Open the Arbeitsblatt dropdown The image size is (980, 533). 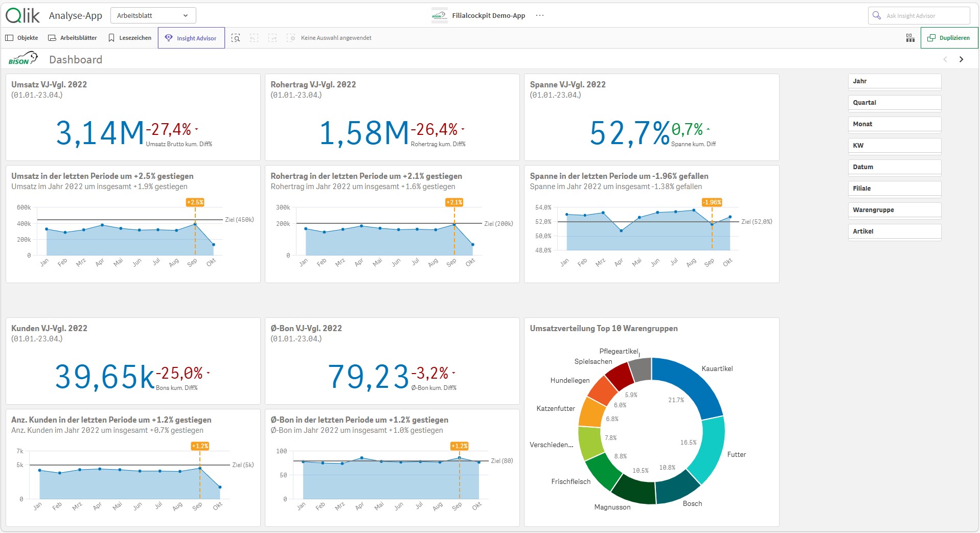[x=153, y=15]
